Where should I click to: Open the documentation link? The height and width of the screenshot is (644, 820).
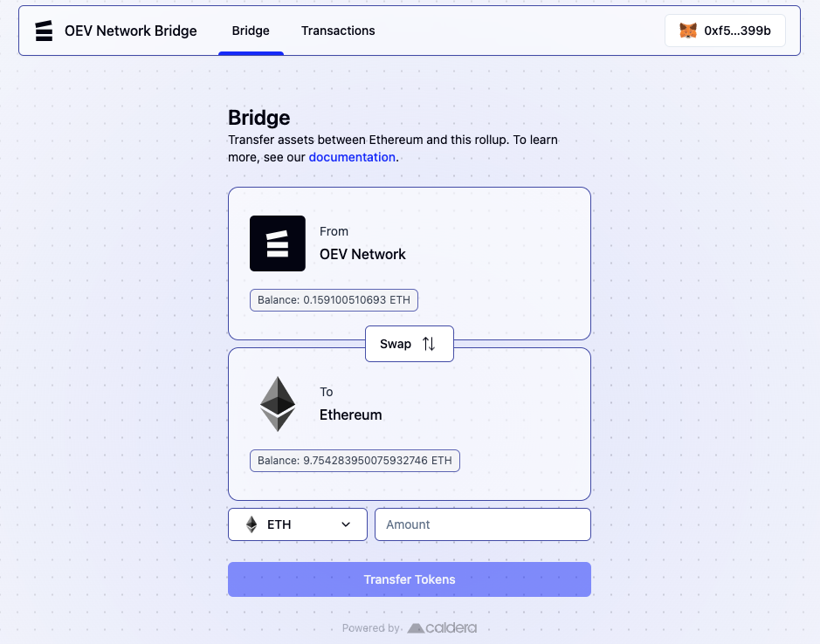[x=352, y=157]
